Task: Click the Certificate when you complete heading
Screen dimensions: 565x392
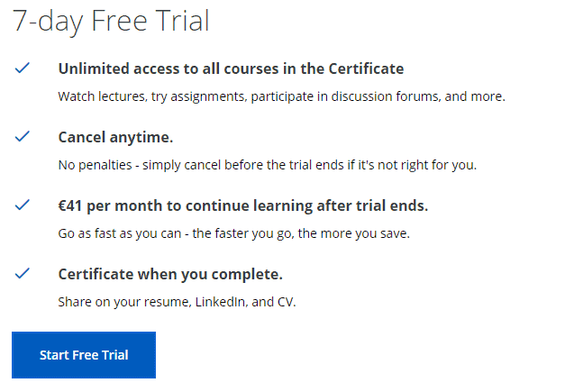Action: tap(170, 274)
